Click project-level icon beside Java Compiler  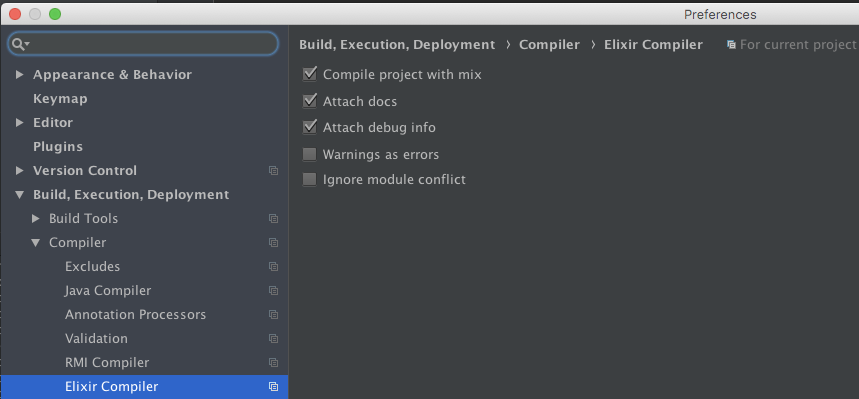point(273,290)
